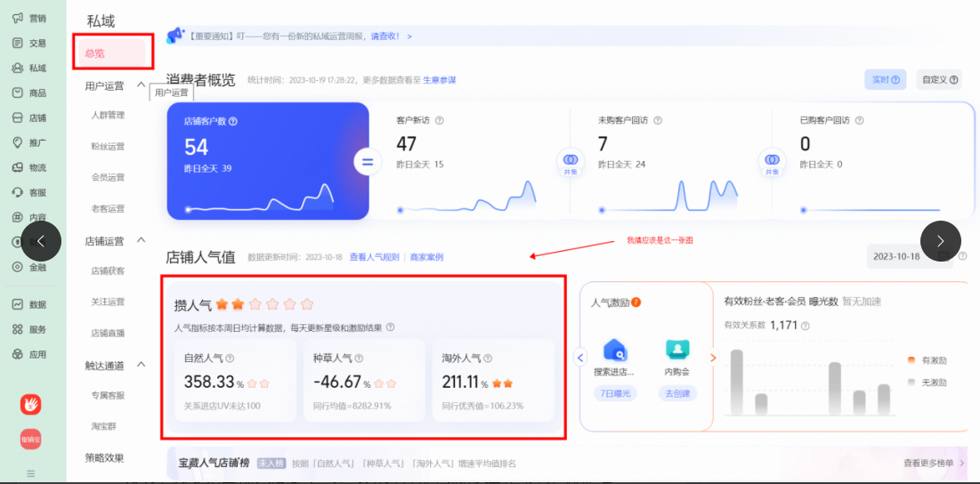980x484 pixels.
Task: Switch to 自定义 data mode
Action: click(940, 80)
